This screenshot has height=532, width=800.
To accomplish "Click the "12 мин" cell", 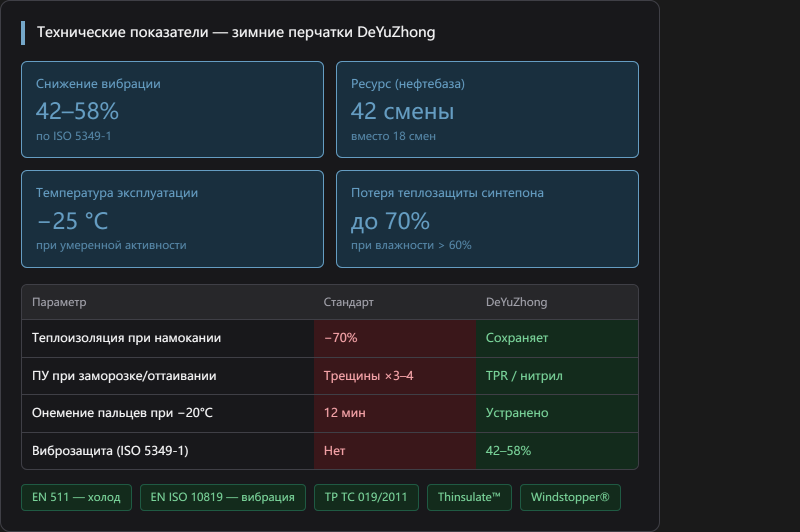I will point(395,413).
